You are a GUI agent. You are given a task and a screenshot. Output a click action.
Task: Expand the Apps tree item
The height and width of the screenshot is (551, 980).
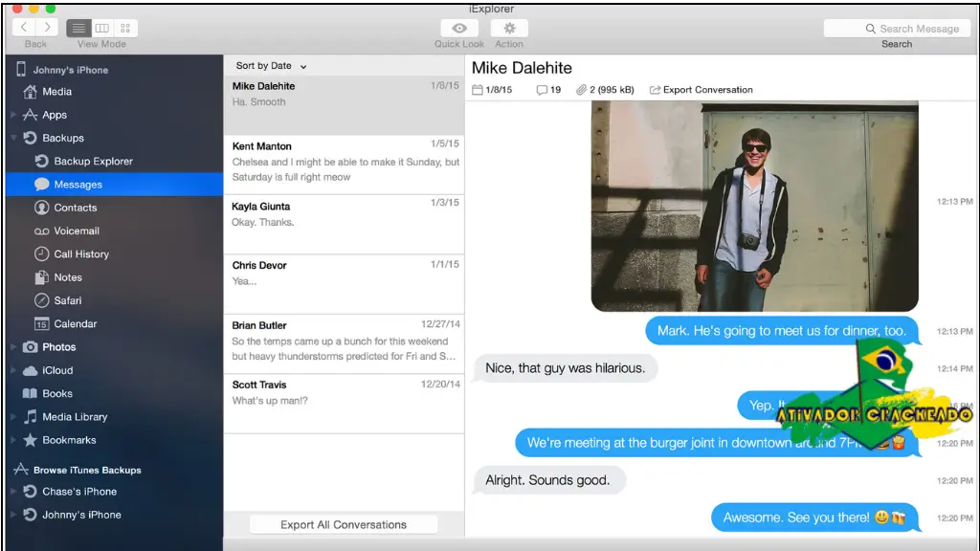tap(13, 115)
